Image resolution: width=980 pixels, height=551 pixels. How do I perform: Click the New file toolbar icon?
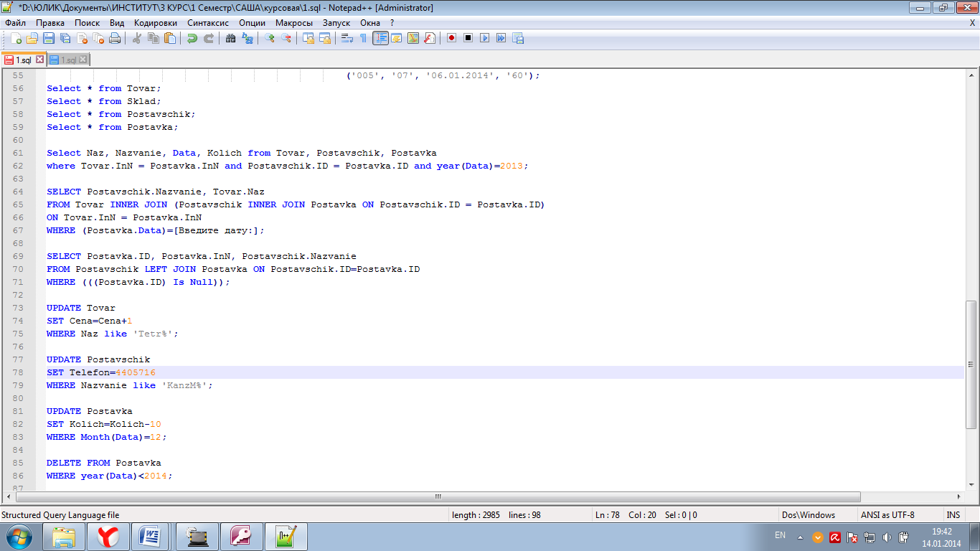tap(16, 38)
